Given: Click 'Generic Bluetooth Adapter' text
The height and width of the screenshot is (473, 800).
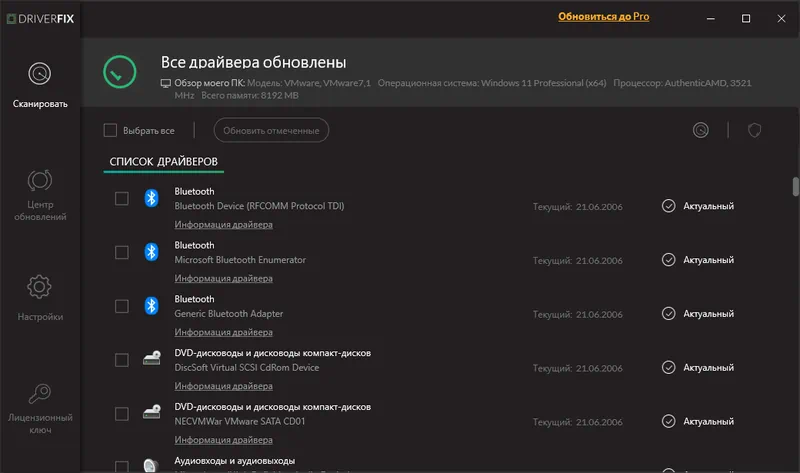Looking at the screenshot, I should point(229,314).
